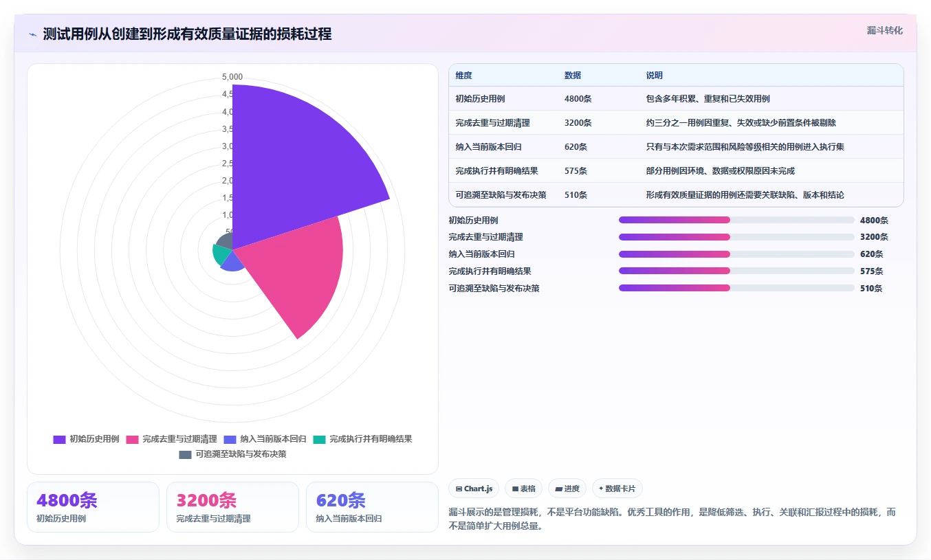Click the 完成执行并有明确结果 progress bar

[736, 271]
